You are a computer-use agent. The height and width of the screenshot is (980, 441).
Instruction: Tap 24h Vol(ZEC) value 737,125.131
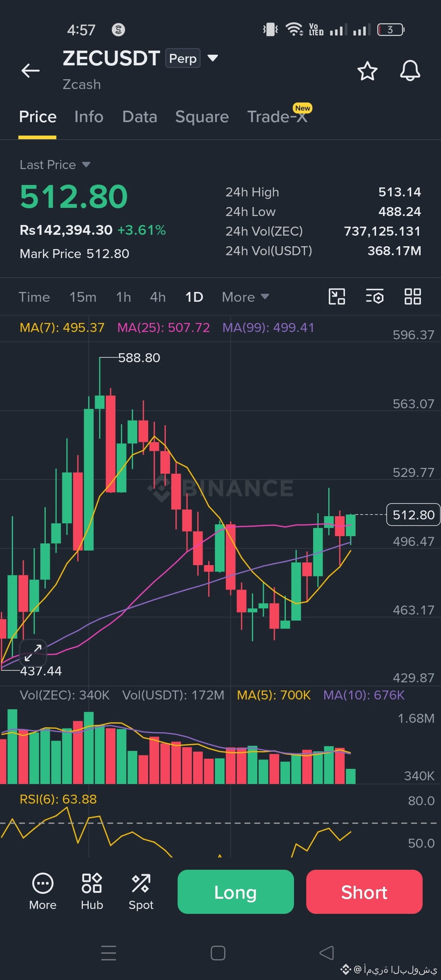coord(382,231)
